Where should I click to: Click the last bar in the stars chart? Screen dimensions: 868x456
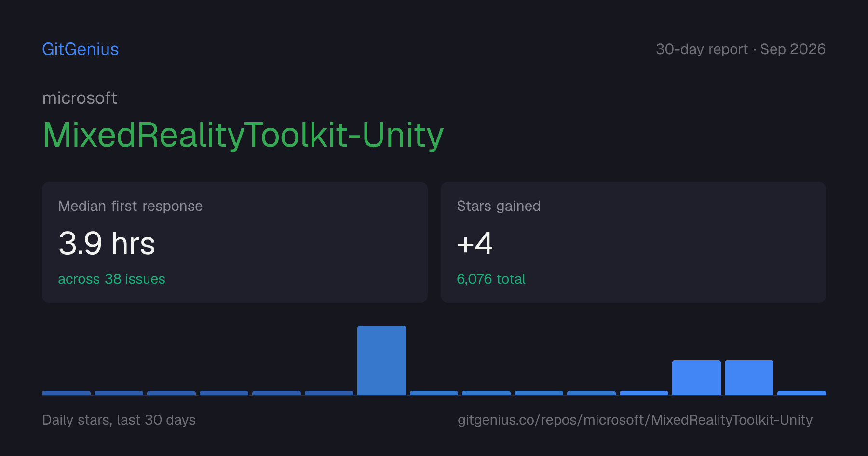(801, 393)
